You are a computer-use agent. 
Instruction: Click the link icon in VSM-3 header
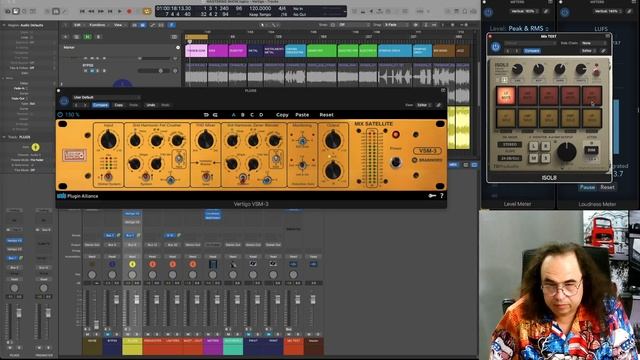coord(439,105)
